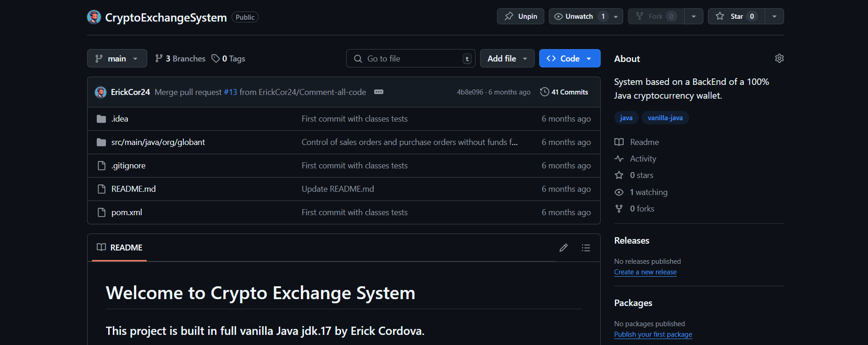Screen dimensions: 868x345
Task: Open the .gitignore file
Action: click(x=128, y=166)
